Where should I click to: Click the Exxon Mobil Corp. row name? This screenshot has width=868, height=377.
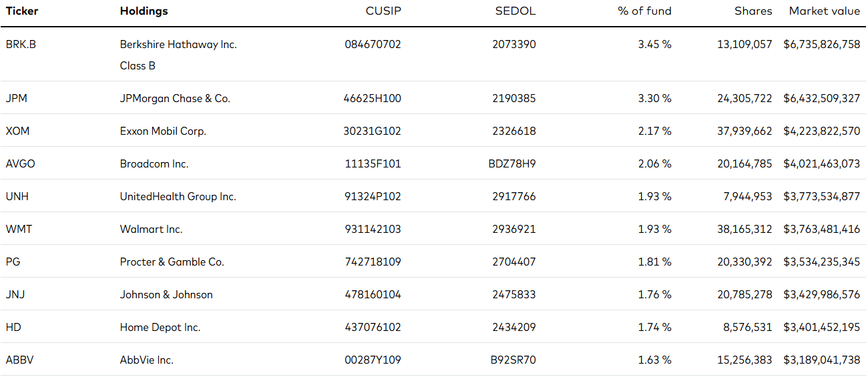(x=163, y=131)
